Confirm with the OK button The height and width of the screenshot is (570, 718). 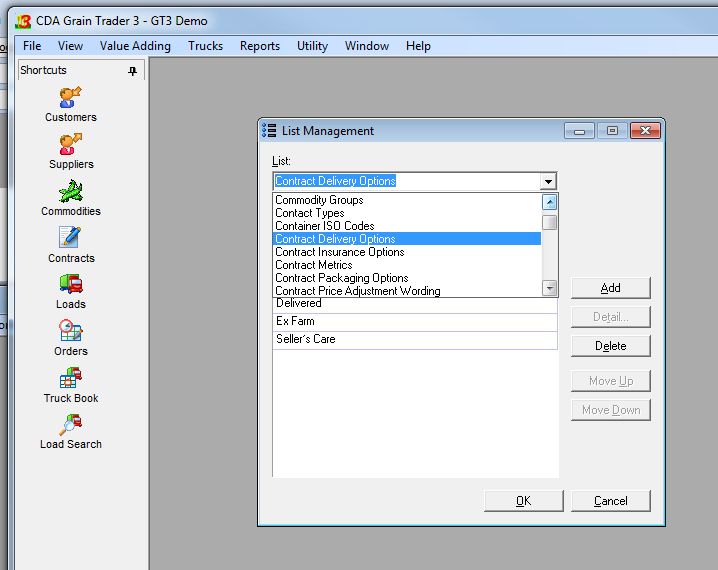coord(523,501)
